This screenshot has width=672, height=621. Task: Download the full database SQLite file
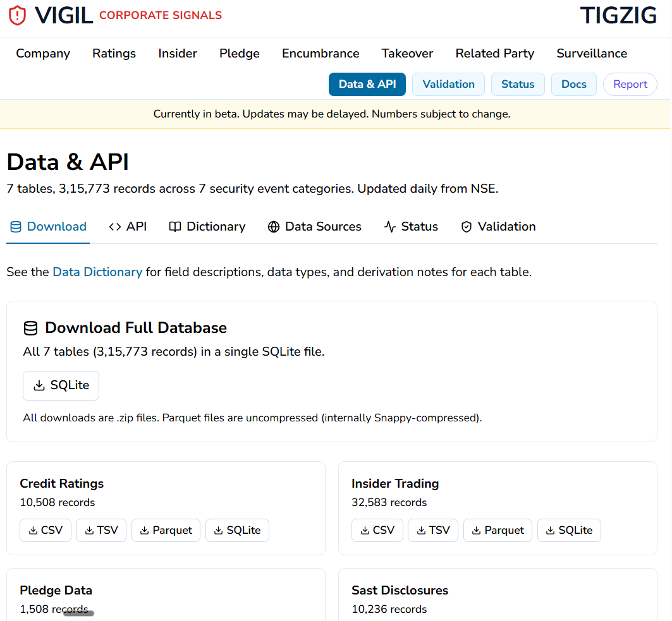tap(61, 385)
